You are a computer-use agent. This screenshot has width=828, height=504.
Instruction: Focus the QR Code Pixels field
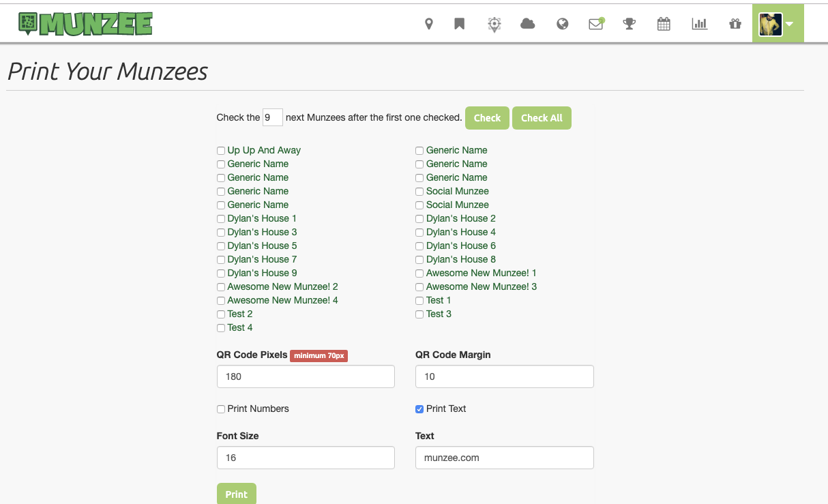(x=306, y=376)
